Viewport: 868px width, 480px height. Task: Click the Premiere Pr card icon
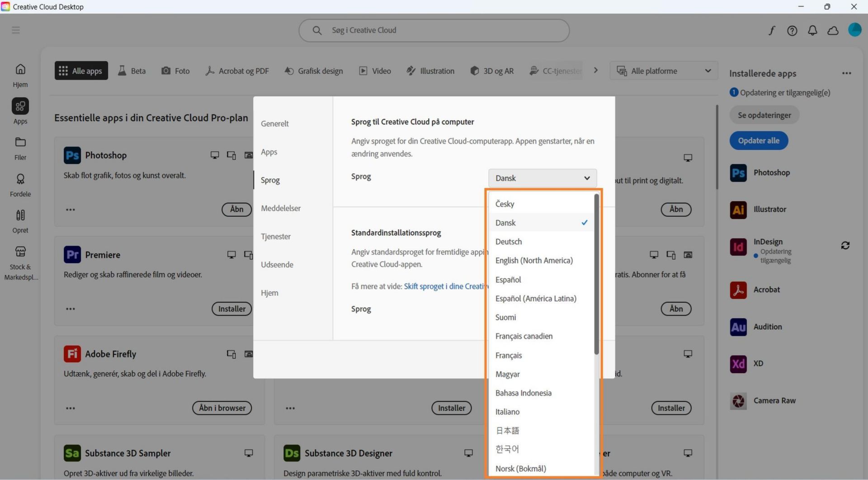72,255
